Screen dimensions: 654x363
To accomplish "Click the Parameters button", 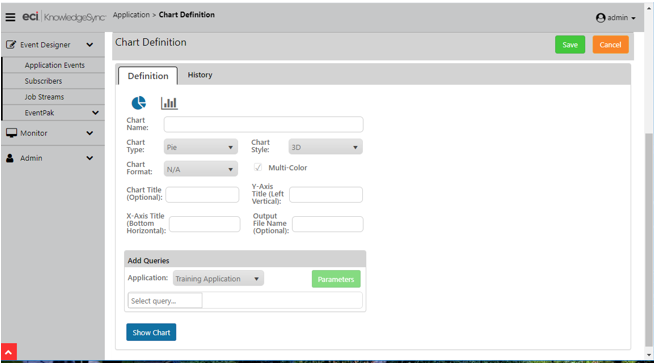I will 336,279.
